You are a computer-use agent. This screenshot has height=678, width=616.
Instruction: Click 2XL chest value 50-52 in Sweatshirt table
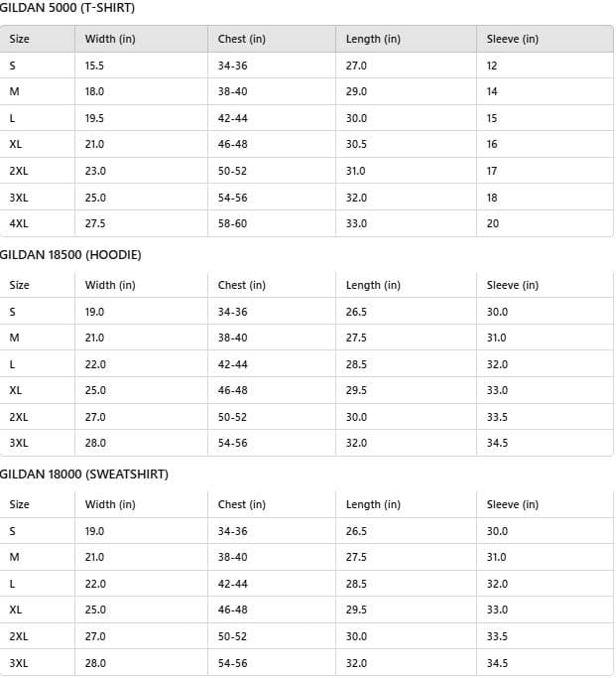(x=232, y=636)
